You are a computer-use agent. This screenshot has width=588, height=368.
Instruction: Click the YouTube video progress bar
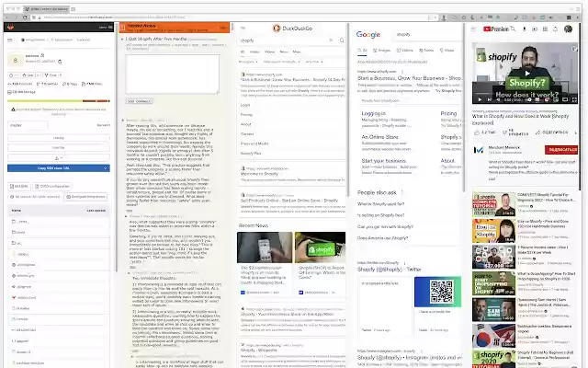525,95
